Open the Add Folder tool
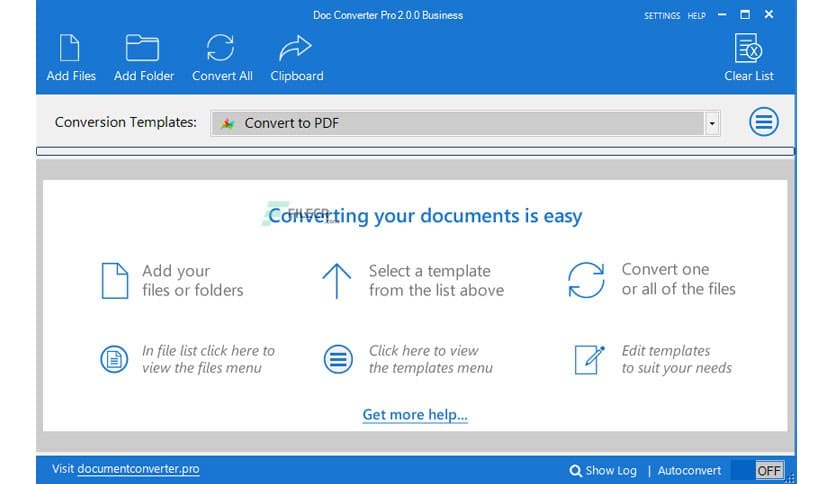 (143, 48)
